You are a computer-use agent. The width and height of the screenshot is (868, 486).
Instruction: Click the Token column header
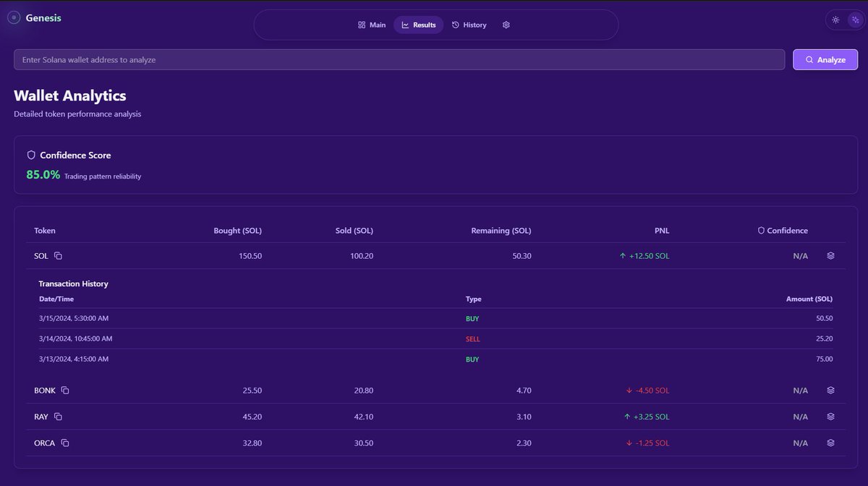coord(45,231)
